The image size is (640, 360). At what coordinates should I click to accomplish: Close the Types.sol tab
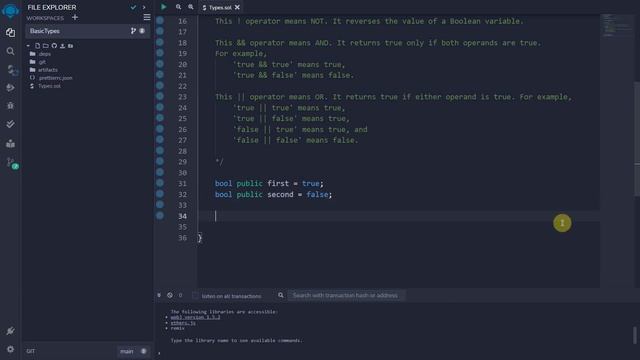[237, 7]
